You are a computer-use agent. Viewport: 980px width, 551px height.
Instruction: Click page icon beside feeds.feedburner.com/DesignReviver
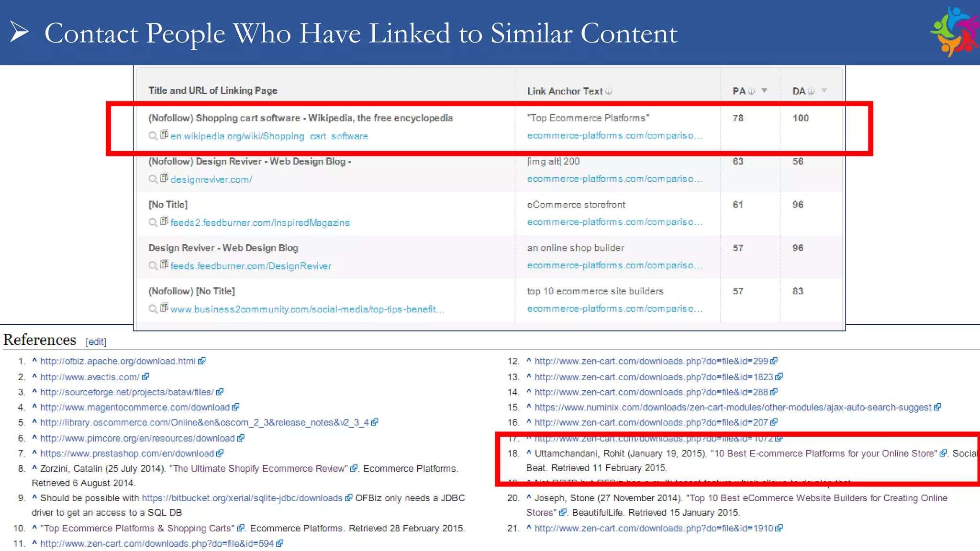pos(164,264)
